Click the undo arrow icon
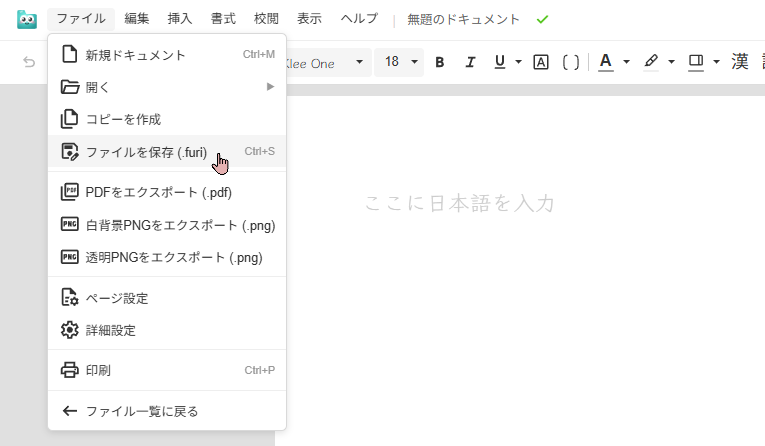This screenshot has width=765, height=446. pyautogui.click(x=29, y=62)
